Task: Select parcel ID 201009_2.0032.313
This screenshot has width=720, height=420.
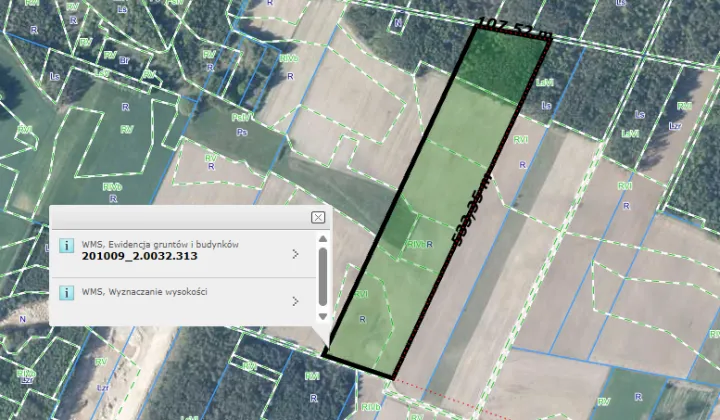Action: pos(140,256)
